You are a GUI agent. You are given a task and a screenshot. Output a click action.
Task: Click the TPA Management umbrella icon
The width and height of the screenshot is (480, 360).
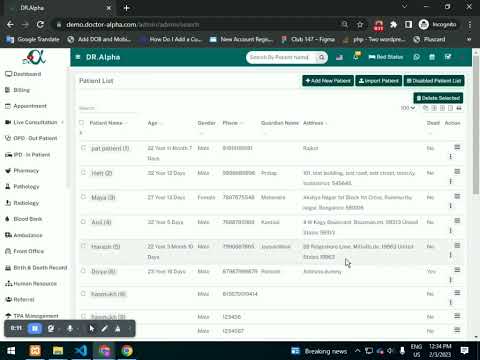[8, 316]
